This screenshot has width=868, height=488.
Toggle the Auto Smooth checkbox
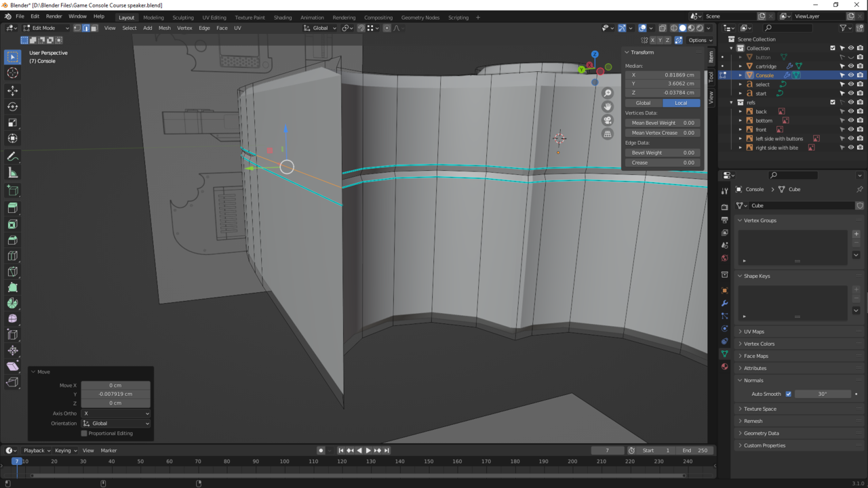point(789,394)
